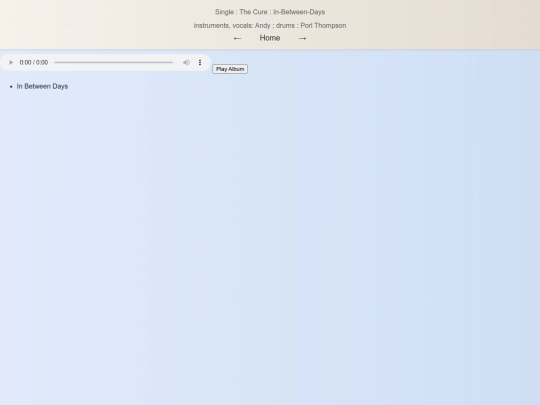Open the audio player's three-dot options menu
The width and height of the screenshot is (540, 405).
(200, 62)
